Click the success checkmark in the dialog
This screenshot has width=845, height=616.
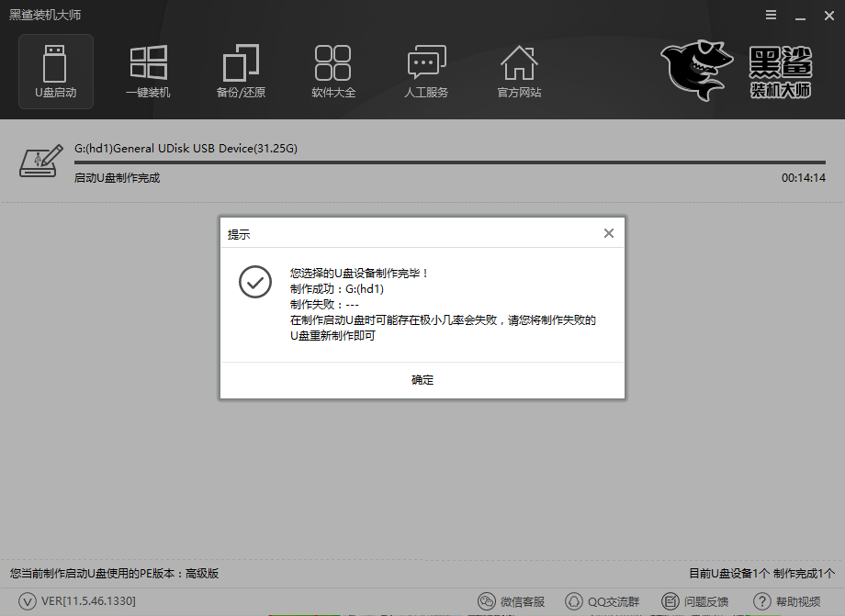click(255, 282)
